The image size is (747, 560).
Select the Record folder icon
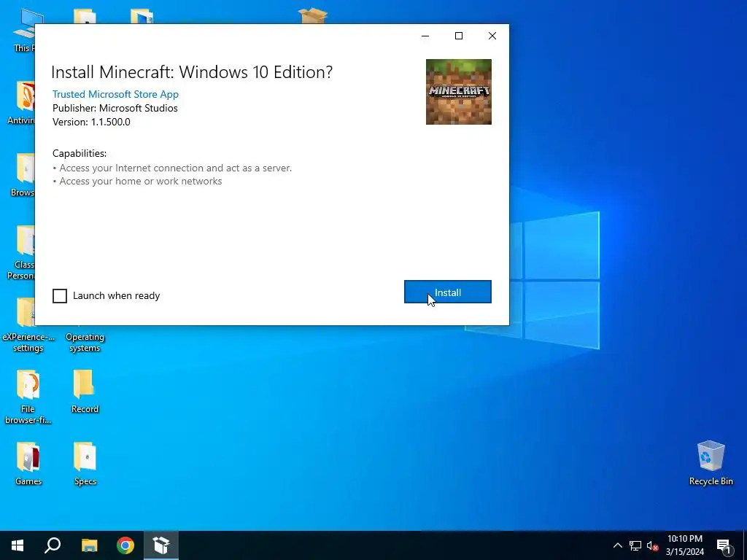click(85, 392)
